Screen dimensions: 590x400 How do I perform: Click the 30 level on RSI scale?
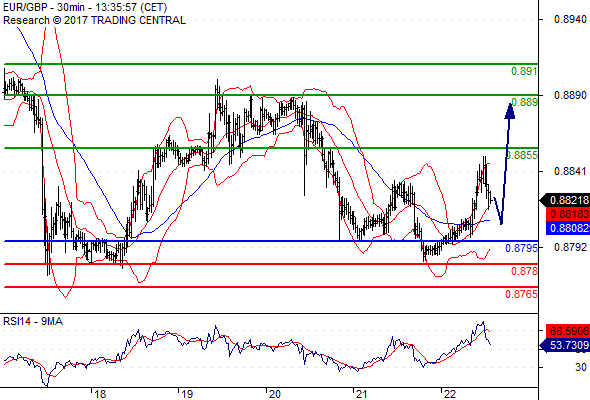pyautogui.click(x=581, y=367)
